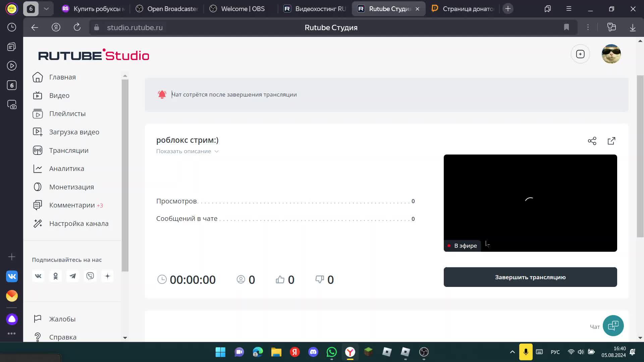Switch to the Welcome | OBS tab
The height and width of the screenshot is (362, 644).
click(241, 9)
